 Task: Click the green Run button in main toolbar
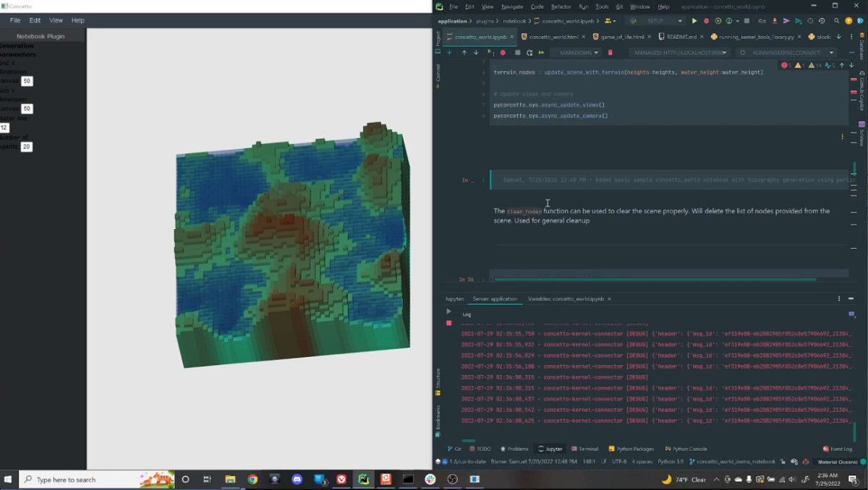click(694, 21)
